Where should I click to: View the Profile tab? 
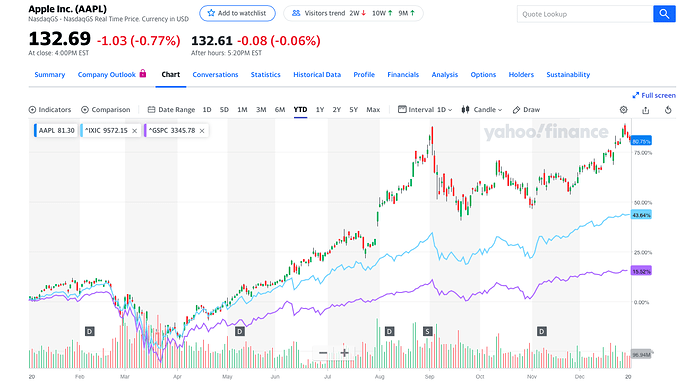(x=364, y=75)
